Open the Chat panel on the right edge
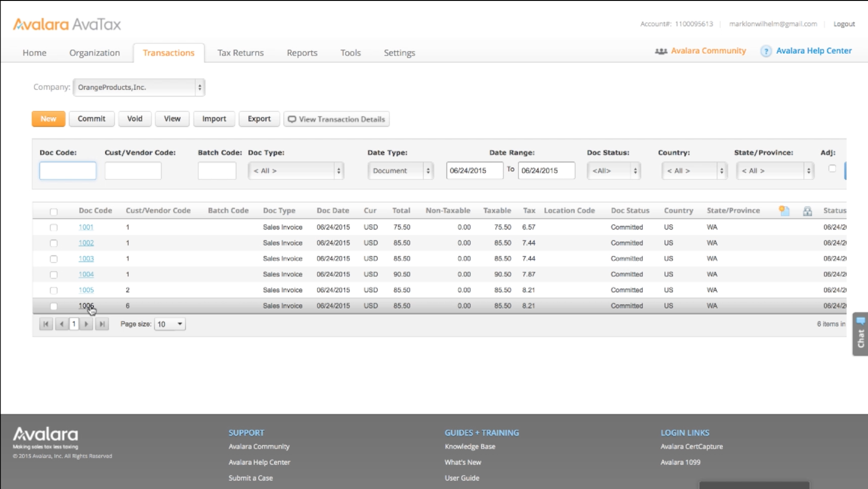The height and width of the screenshot is (489, 868). [x=860, y=334]
